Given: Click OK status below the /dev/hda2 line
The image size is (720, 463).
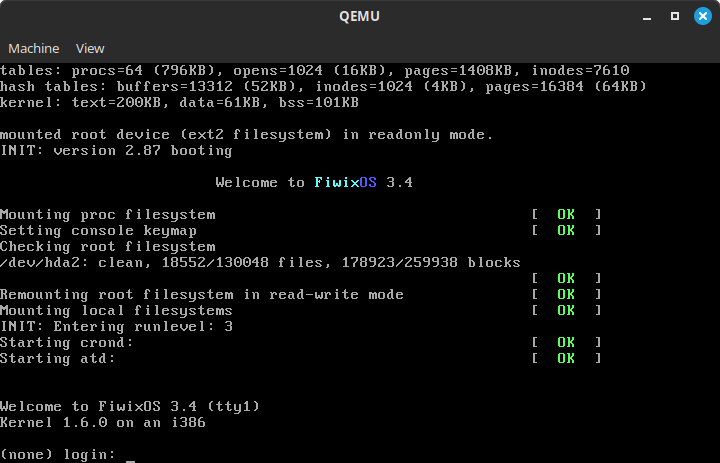Looking at the screenshot, I should coord(566,278).
